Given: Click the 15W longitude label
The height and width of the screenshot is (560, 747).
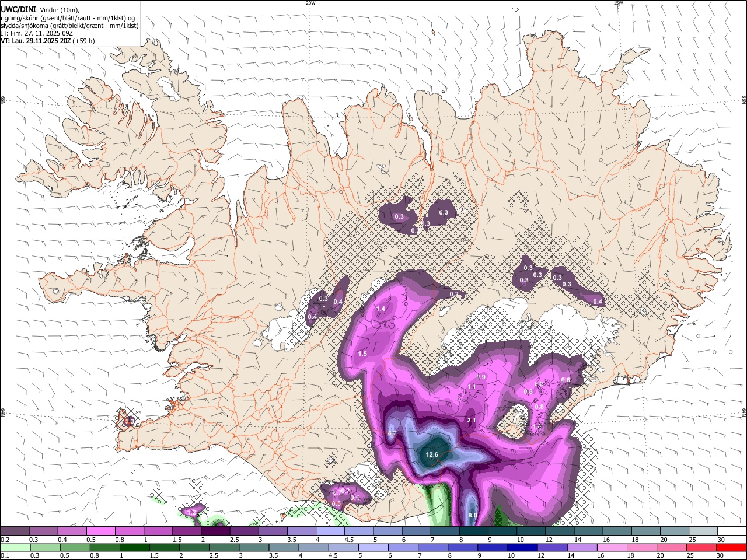Looking at the screenshot, I should [x=618, y=3].
